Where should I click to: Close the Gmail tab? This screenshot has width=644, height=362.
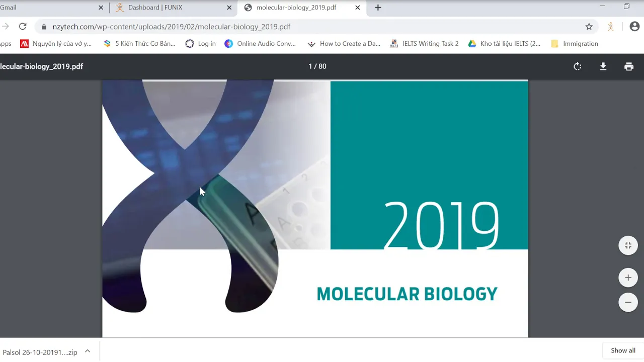(x=101, y=8)
